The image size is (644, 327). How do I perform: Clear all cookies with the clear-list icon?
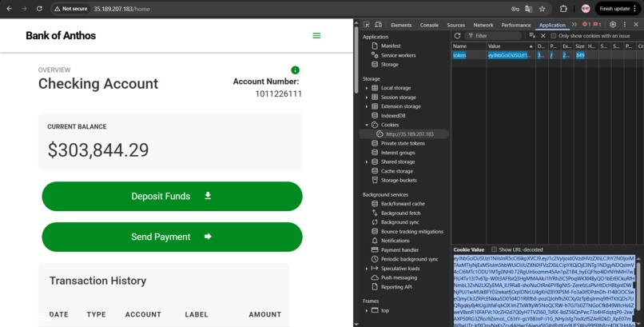pyautogui.click(x=532, y=36)
